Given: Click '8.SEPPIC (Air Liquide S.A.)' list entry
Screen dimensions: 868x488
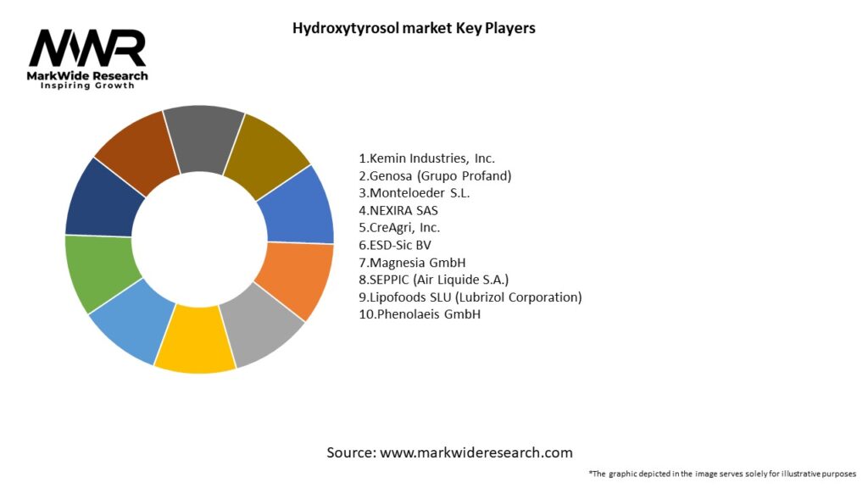Looking at the screenshot, I should point(433,280).
